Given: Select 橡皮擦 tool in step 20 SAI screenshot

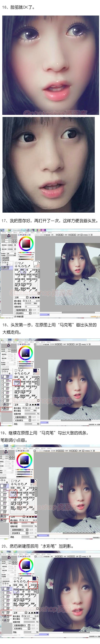Looking at the screenshot, I should 22,591.
